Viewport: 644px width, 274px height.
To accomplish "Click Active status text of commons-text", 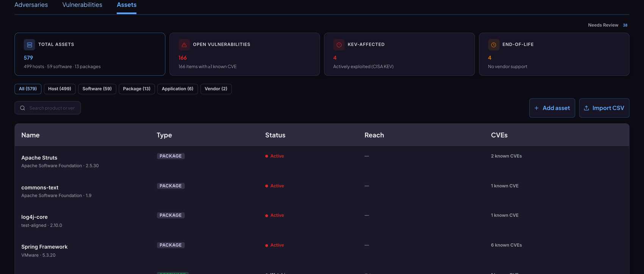I will (277, 186).
